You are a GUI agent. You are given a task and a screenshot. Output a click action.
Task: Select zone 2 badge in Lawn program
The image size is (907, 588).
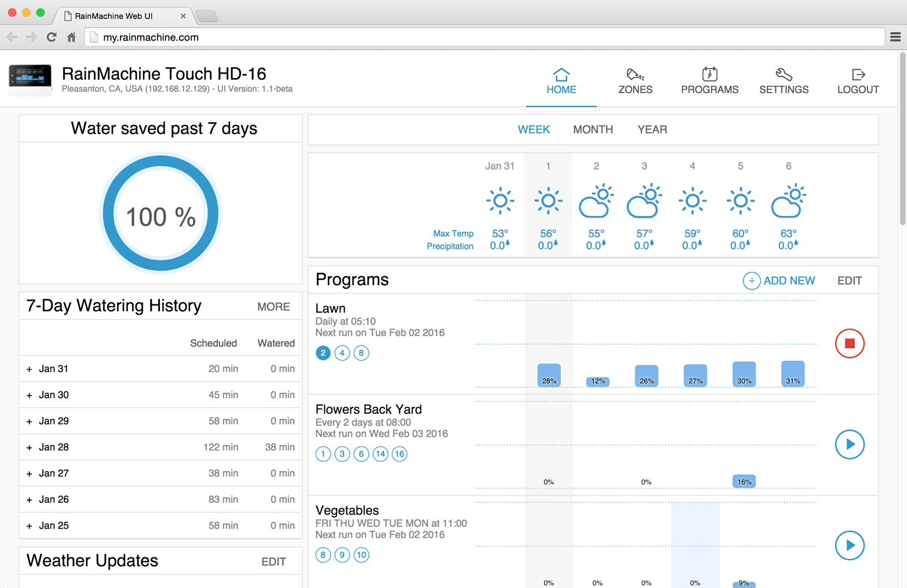tap(323, 353)
